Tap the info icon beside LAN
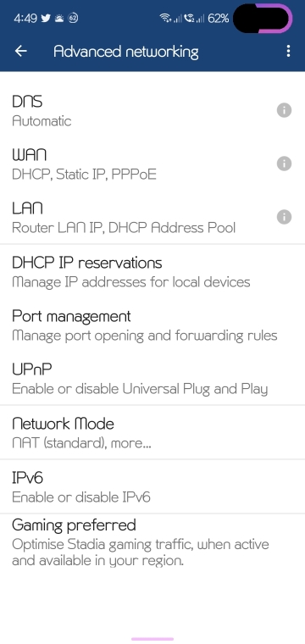Viewport: 305px width, 644px height. click(284, 217)
